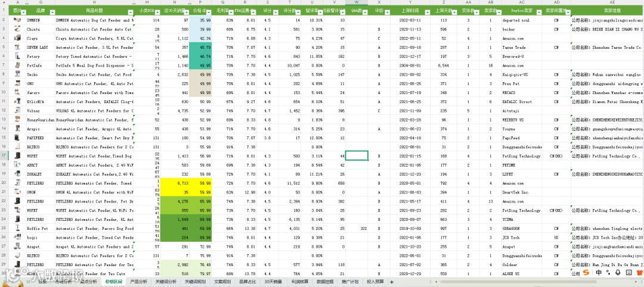Select the 投入预算 sheet tab
The width and height of the screenshot is (644, 287).
[375, 282]
